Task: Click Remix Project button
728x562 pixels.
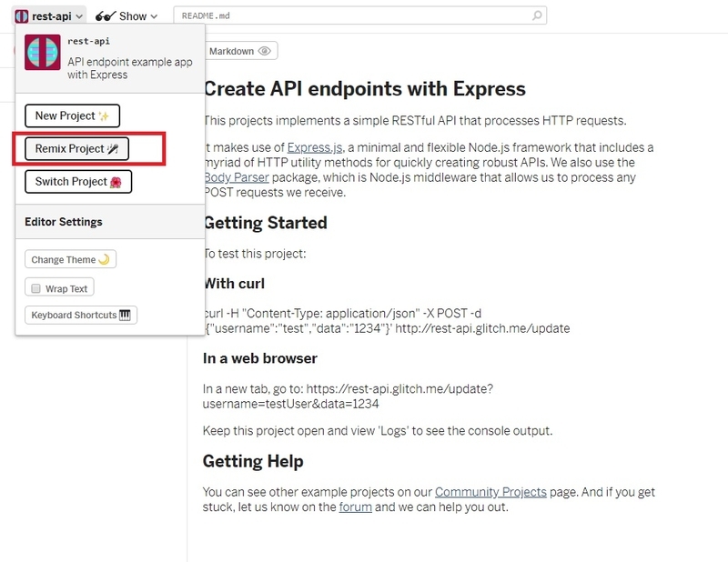Action: (76, 148)
